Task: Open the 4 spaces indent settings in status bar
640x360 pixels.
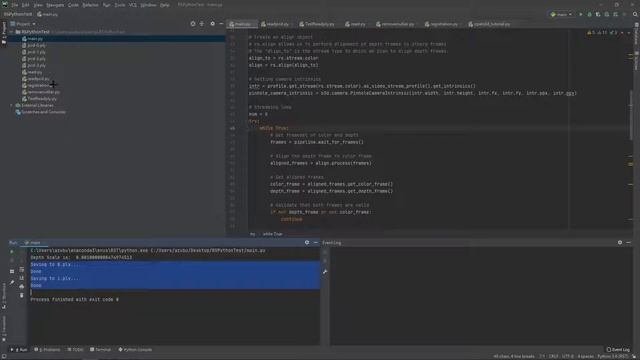Action: coord(585,356)
